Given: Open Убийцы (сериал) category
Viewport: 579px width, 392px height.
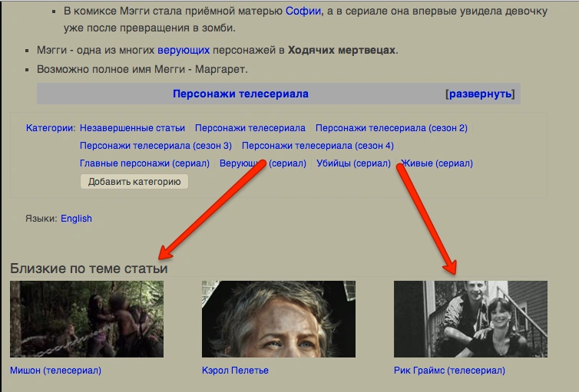Looking at the screenshot, I should 354,163.
